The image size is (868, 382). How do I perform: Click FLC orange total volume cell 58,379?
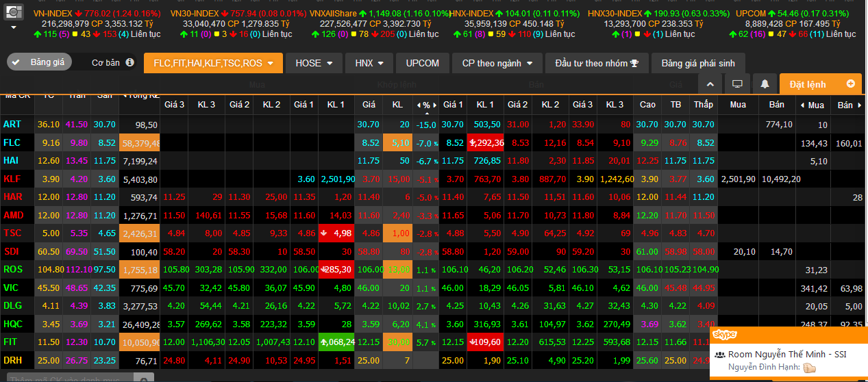tap(139, 143)
